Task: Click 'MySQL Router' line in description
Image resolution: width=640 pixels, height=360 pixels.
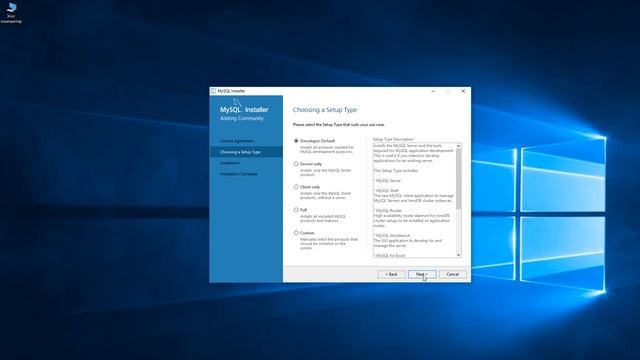Action: [x=388, y=211]
